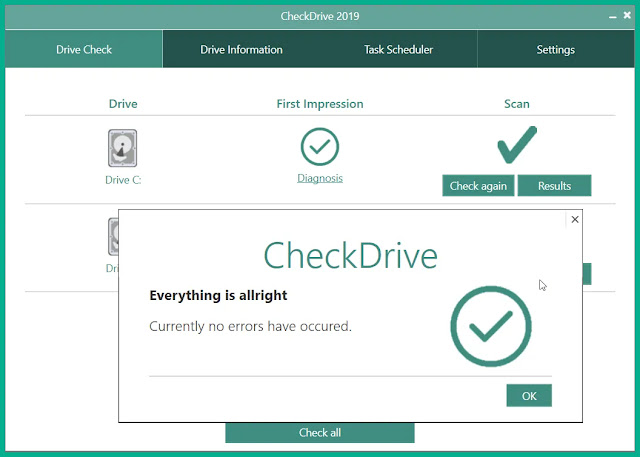Click the First Impression circled checkmark for Drive C:

click(320, 146)
